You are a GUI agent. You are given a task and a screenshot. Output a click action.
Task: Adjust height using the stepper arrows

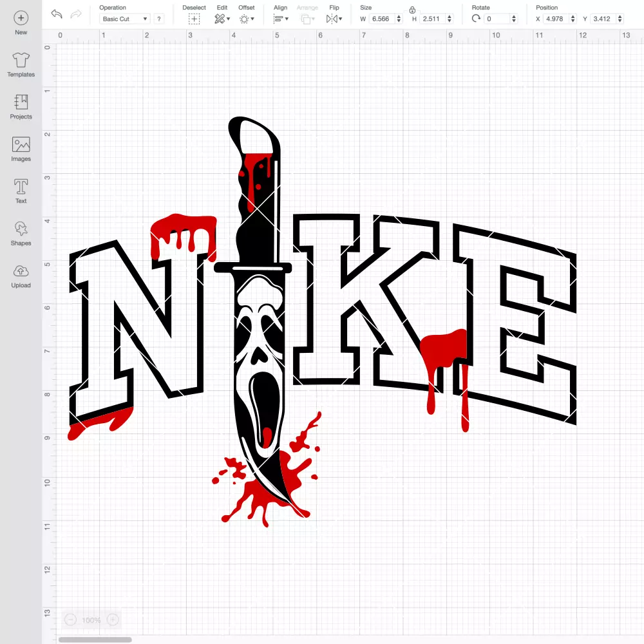click(x=450, y=19)
